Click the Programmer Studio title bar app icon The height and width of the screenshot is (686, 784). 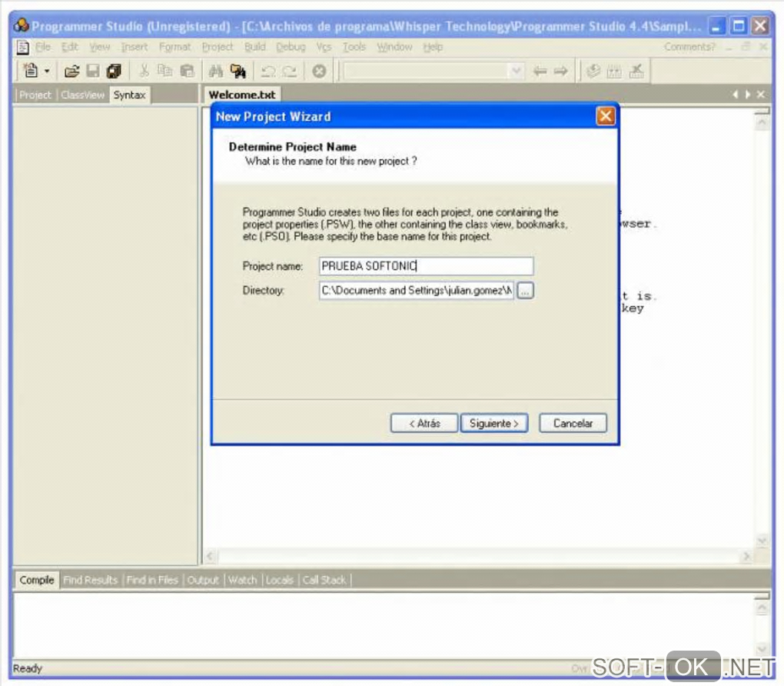(22, 25)
